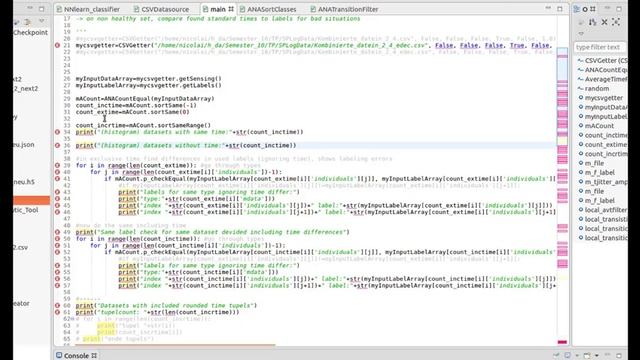The image size is (640, 360).
Task: Minimize the editor area
Action: click(548, 9)
